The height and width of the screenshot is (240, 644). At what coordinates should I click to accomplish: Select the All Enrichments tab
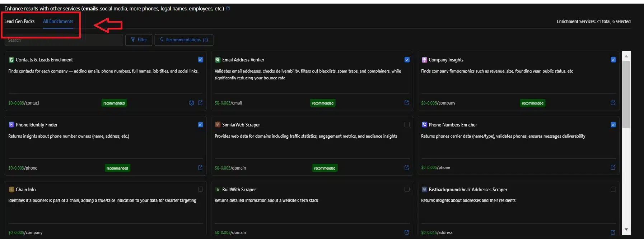point(58,22)
